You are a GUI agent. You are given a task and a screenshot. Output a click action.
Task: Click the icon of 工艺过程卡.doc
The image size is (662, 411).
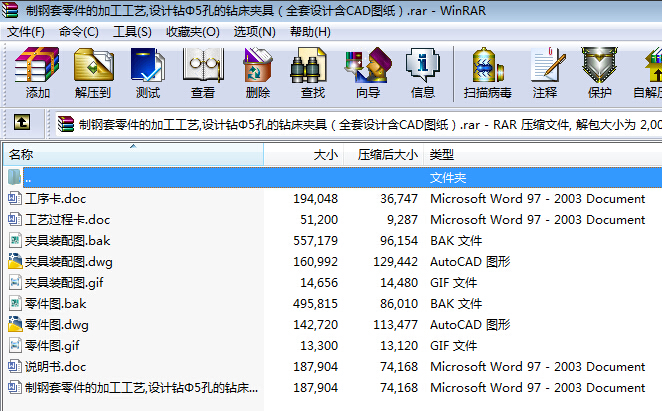point(15,219)
